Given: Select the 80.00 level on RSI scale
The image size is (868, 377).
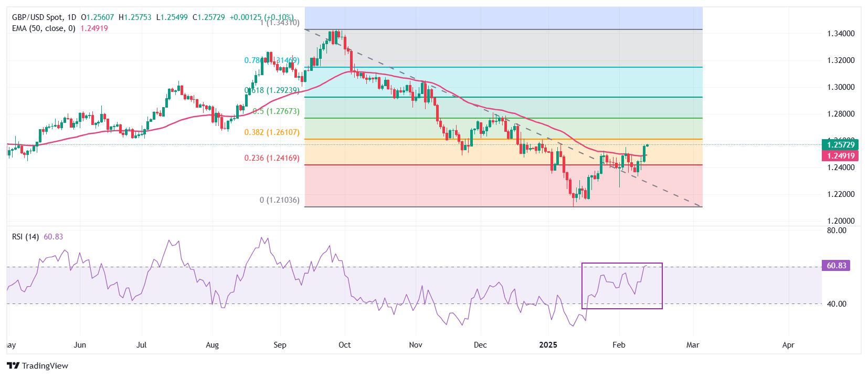Looking at the screenshot, I should tap(837, 230).
